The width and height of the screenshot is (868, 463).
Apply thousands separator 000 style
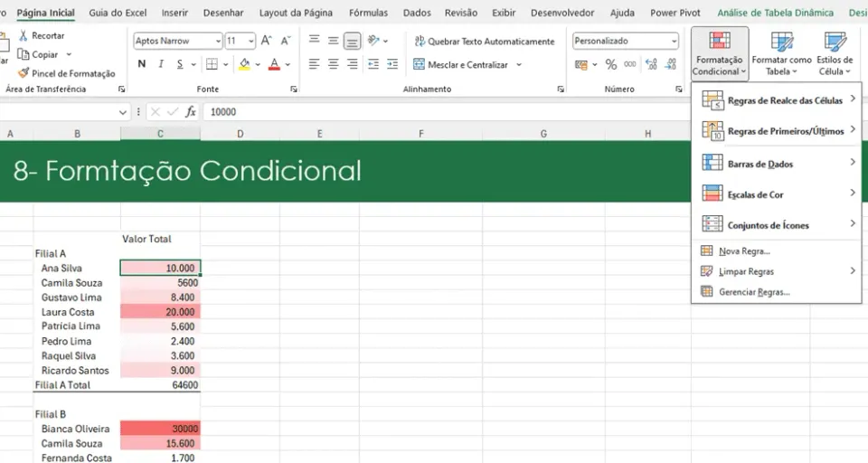630,64
